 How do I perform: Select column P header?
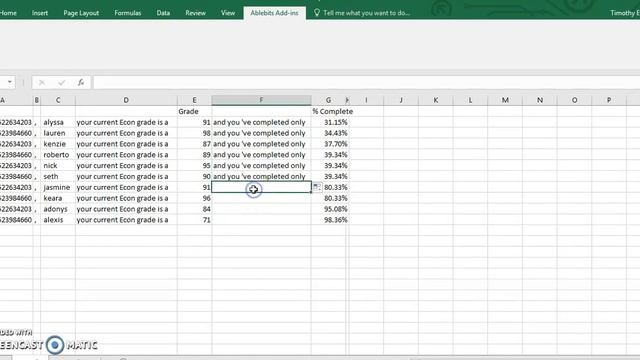(609, 100)
